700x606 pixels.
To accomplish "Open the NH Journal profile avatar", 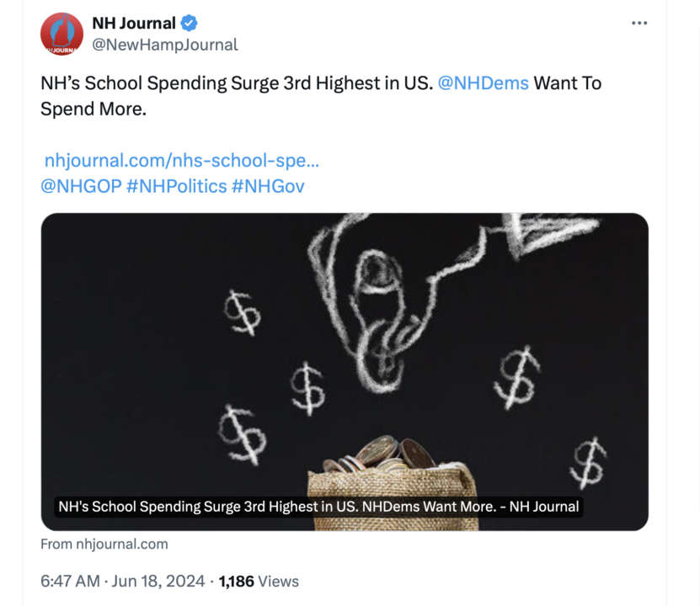I will point(62,35).
